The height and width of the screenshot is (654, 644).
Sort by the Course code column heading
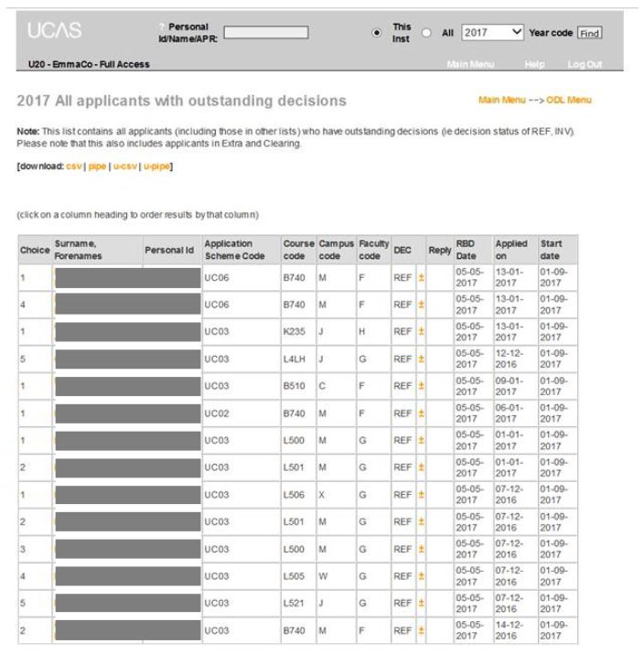(298, 250)
